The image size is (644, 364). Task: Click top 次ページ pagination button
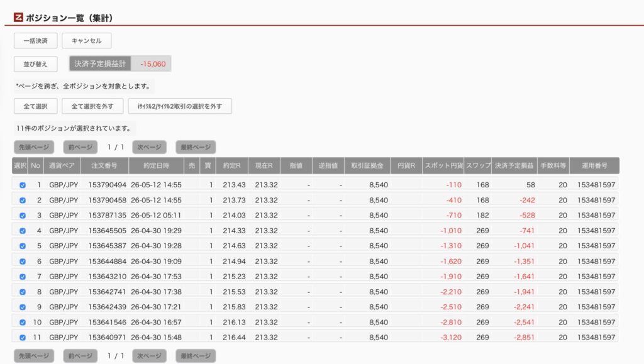tap(149, 147)
